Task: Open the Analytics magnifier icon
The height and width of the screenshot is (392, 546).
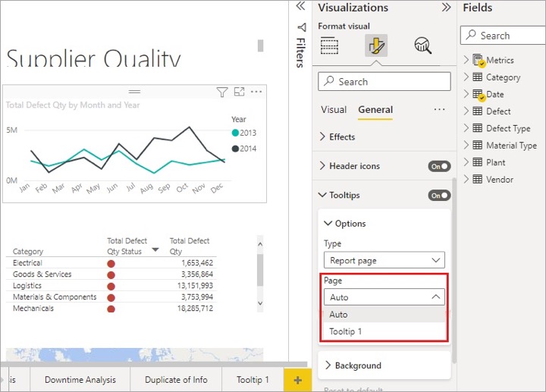Action: coord(422,45)
